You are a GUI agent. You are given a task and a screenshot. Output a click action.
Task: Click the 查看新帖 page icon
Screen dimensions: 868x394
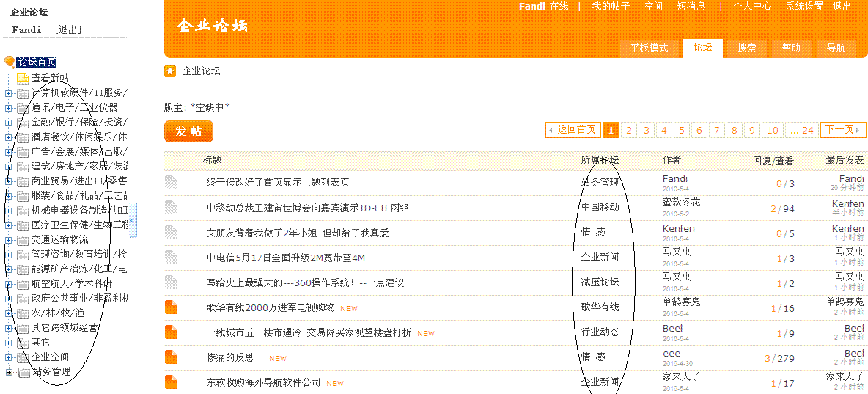23,79
